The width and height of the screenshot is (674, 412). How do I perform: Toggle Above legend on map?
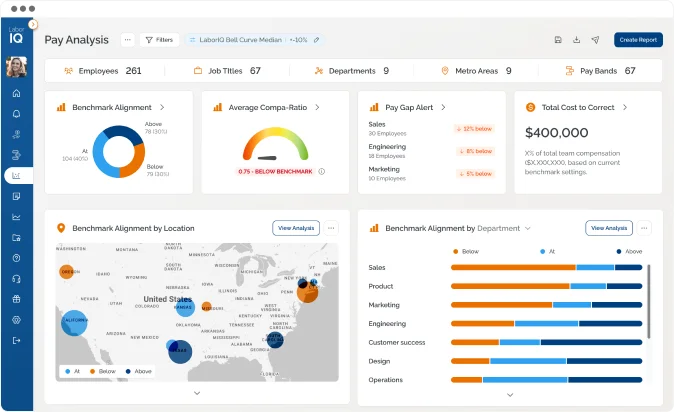pyautogui.click(x=138, y=371)
